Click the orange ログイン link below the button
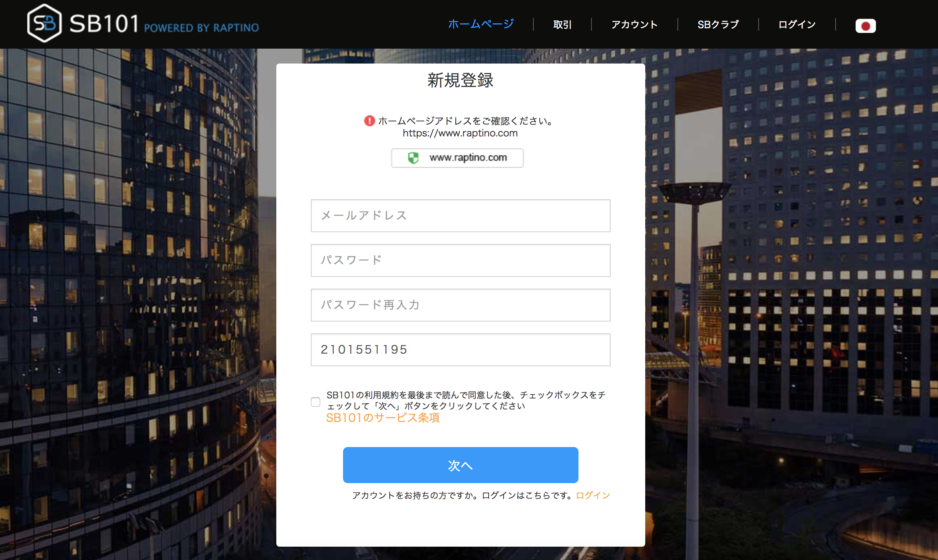The width and height of the screenshot is (938, 560). (593, 495)
